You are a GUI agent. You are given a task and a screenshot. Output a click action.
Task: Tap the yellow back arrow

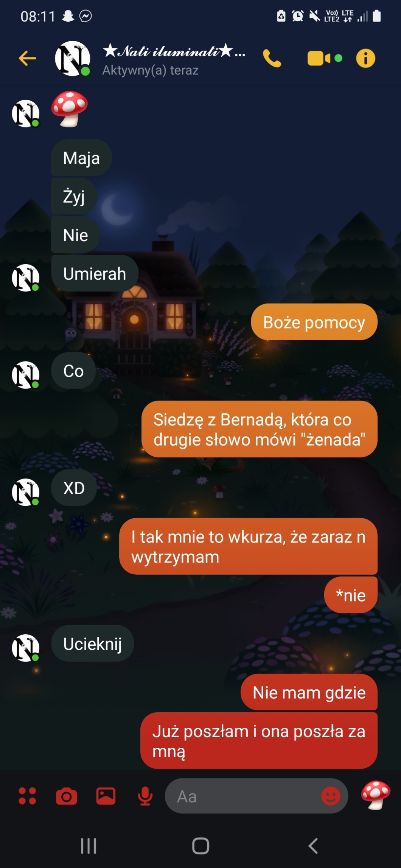click(x=27, y=58)
